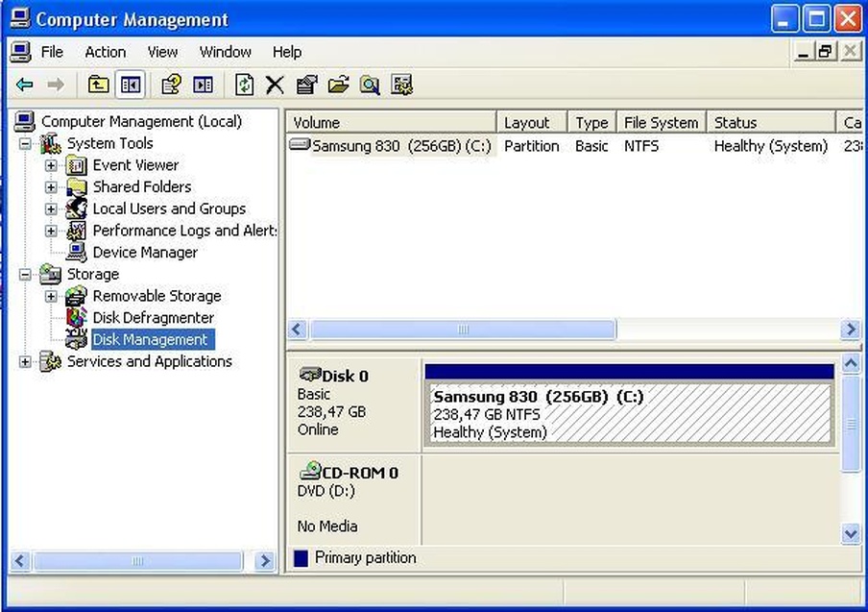Click the disk view scroll down arrow

(x=851, y=534)
